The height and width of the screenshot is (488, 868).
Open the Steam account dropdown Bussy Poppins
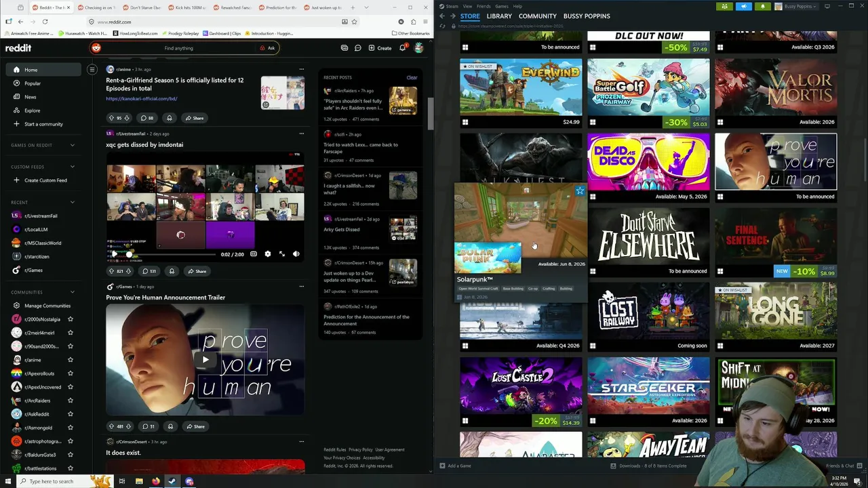coord(797,6)
